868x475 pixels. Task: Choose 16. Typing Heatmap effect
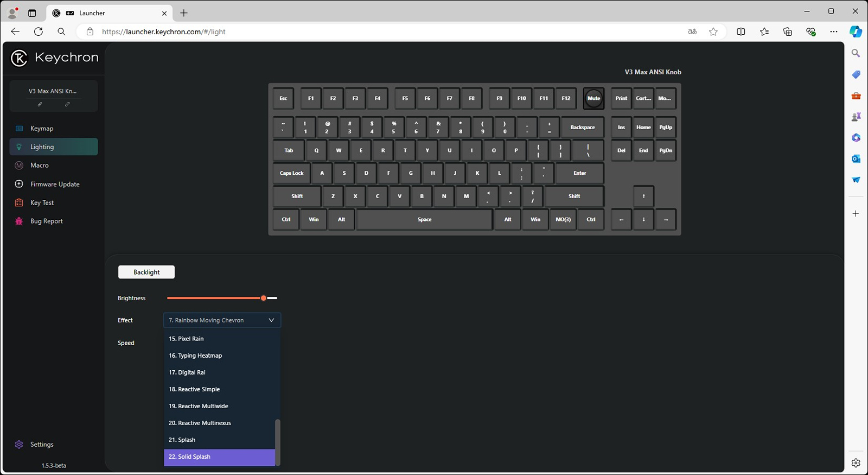point(219,356)
